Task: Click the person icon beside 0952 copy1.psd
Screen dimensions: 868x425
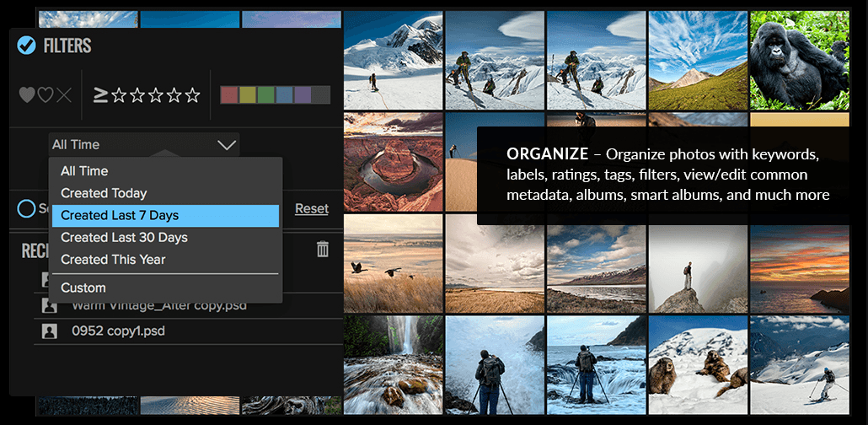Action: [49, 331]
